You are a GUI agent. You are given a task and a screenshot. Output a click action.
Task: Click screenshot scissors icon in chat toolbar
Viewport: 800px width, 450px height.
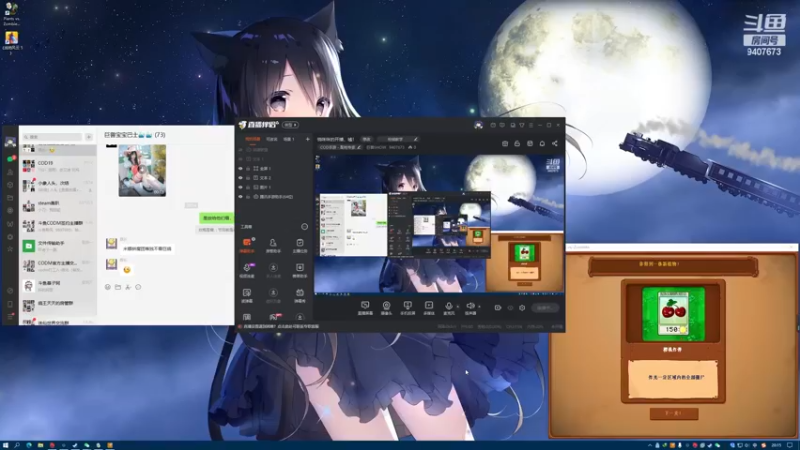click(128, 287)
